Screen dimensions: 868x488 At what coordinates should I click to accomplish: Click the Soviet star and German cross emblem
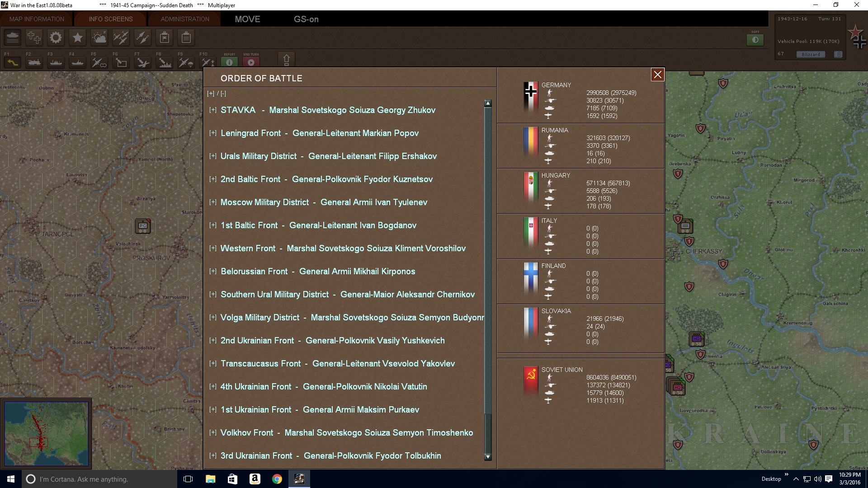pyautogui.click(x=857, y=37)
